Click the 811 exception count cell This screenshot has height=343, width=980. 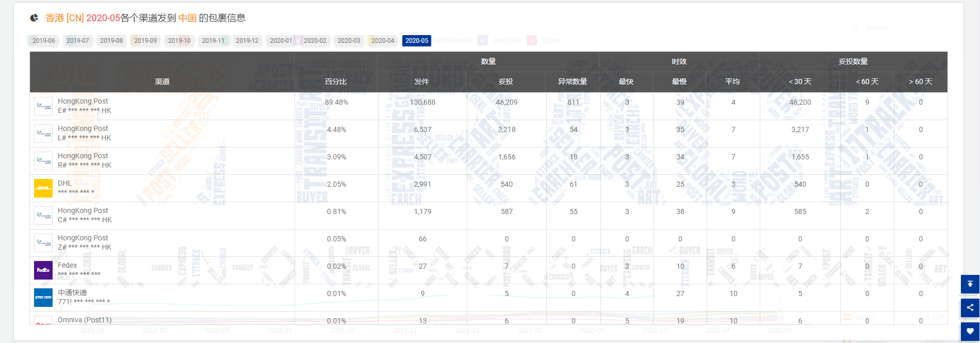point(574,102)
